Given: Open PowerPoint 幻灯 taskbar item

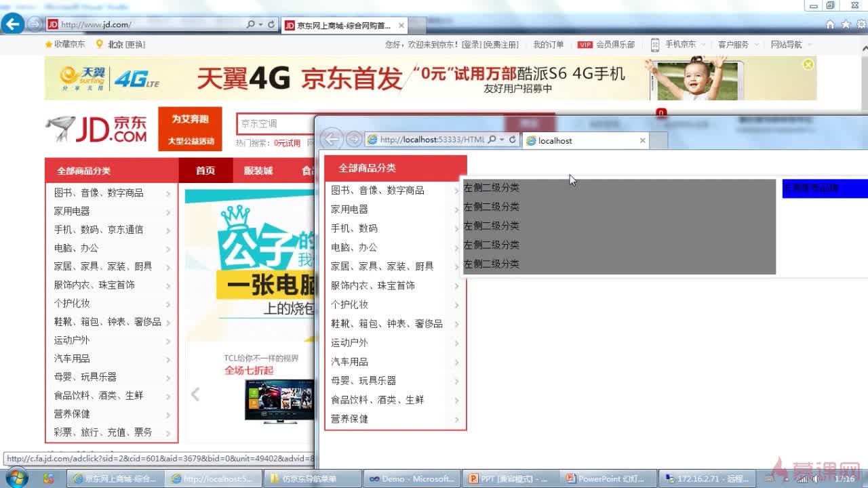Looking at the screenshot, I should pyautogui.click(x=608, y=479).
